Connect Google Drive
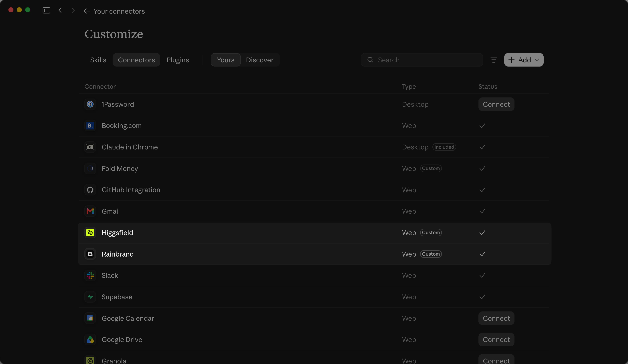Viewport: 628px width, 364px height. click(x=496, y=340)
